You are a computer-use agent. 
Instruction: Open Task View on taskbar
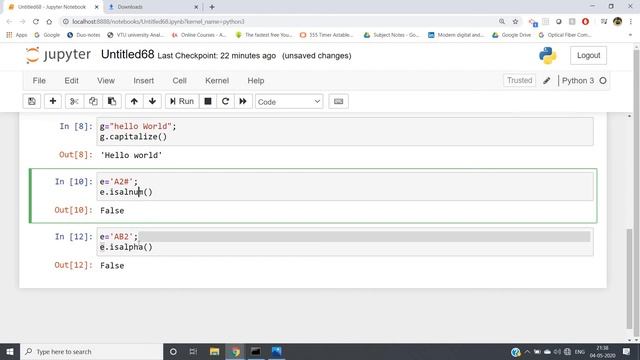[193, 351]
